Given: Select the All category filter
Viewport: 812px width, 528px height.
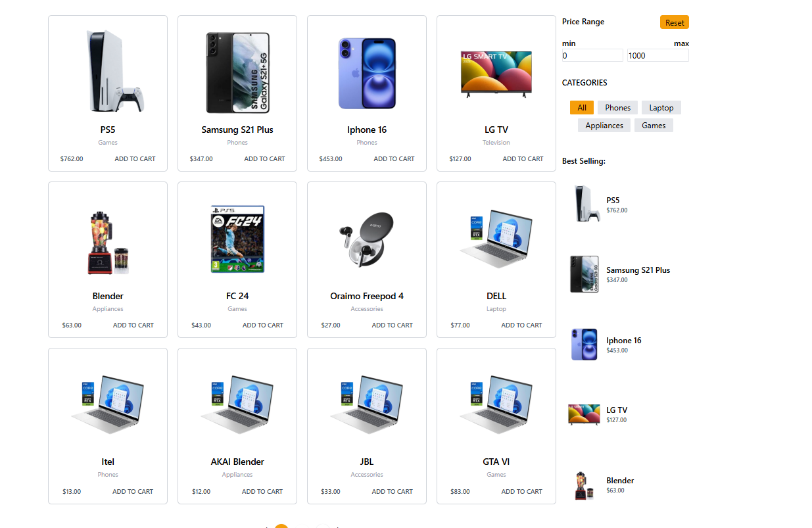Looking at the screenshot, I should (x=582, y=108).
